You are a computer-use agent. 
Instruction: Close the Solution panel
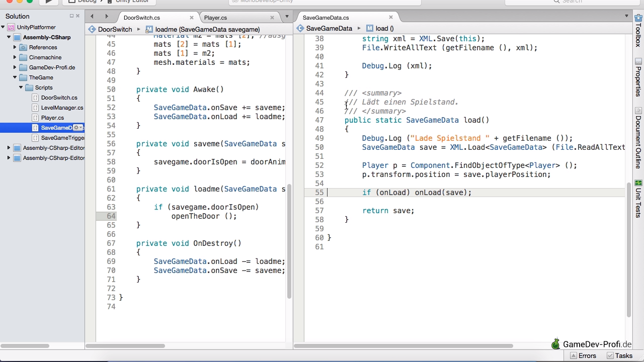coord(78,16)
